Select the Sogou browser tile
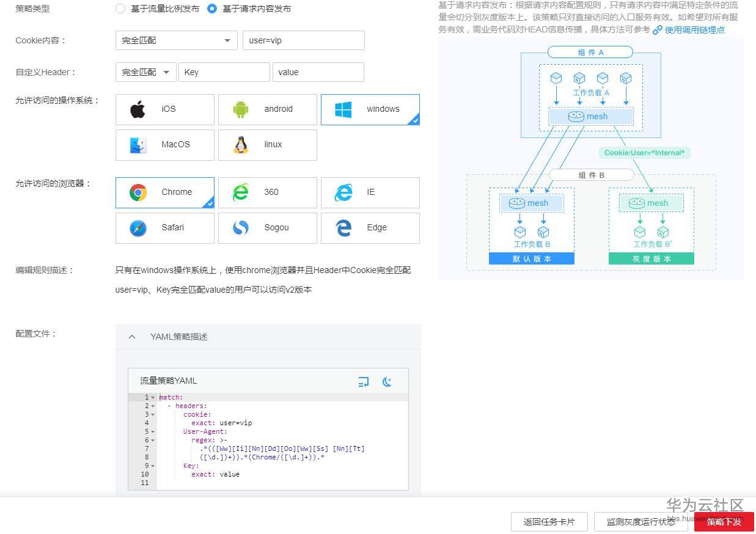 (x=268, y=228)
